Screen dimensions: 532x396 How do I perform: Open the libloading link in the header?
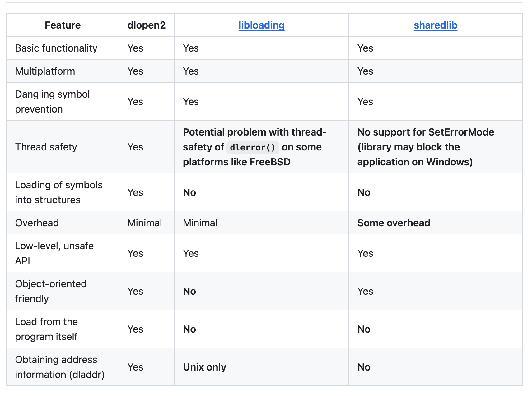(x=261, y=25)
